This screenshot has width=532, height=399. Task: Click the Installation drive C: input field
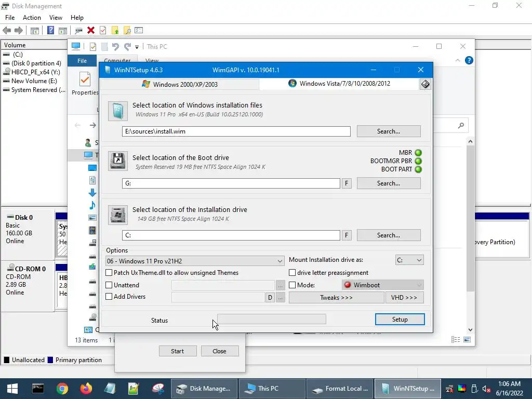coord(231,235)
